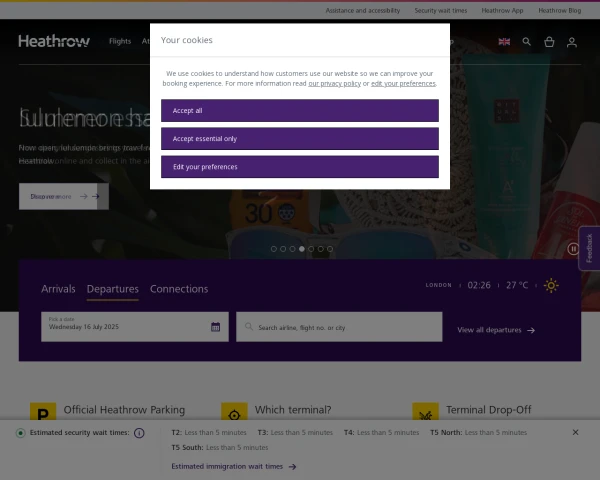
Task: Click the T5 South wait time text
Action: (220, 447)
